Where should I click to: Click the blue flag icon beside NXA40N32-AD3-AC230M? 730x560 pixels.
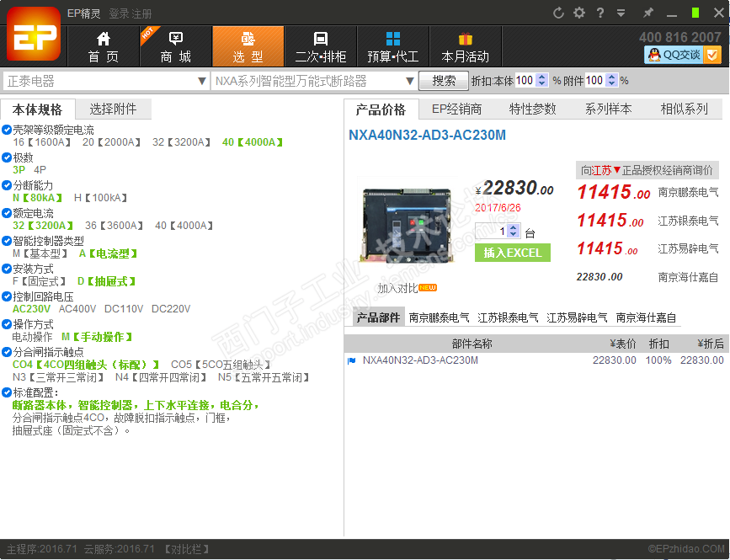click(351, 360)
